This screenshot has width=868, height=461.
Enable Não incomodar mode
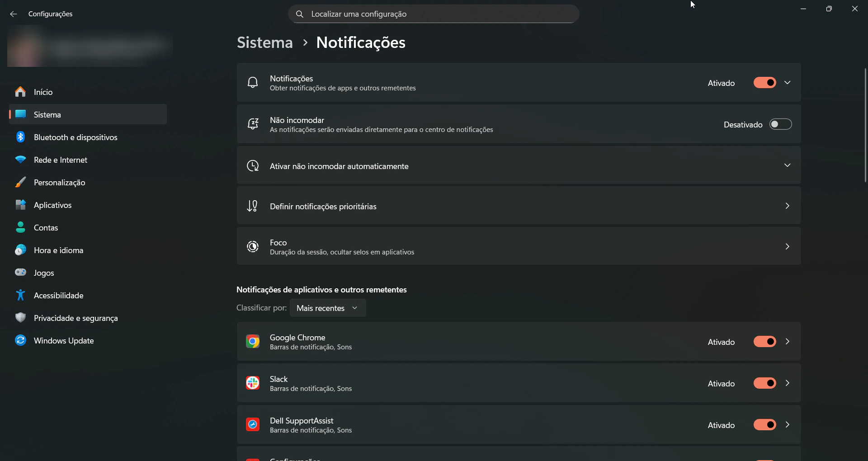coord(781,124)
